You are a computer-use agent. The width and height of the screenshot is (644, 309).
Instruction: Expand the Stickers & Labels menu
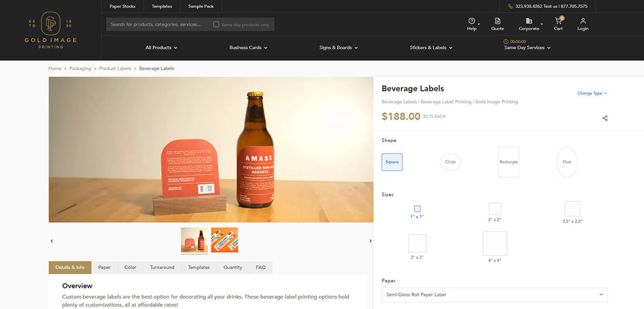(431, 47)
